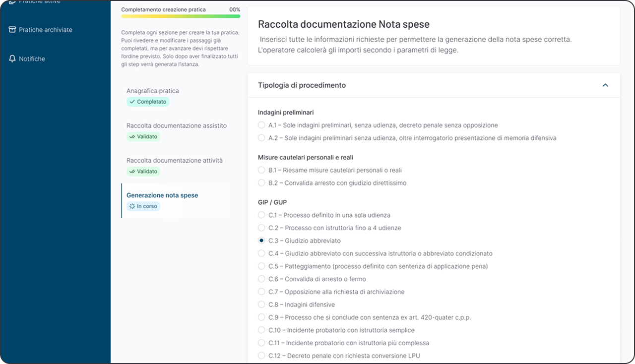This screenshot has width=635, height=364.
Task: Select C.5 Patteggiamento option
Action: point(261,266)
